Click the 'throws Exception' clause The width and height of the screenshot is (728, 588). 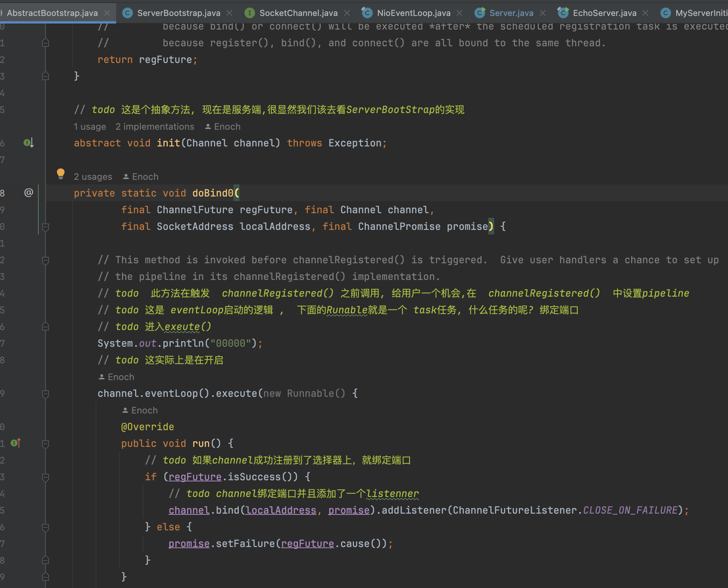[x=334, y=143]
